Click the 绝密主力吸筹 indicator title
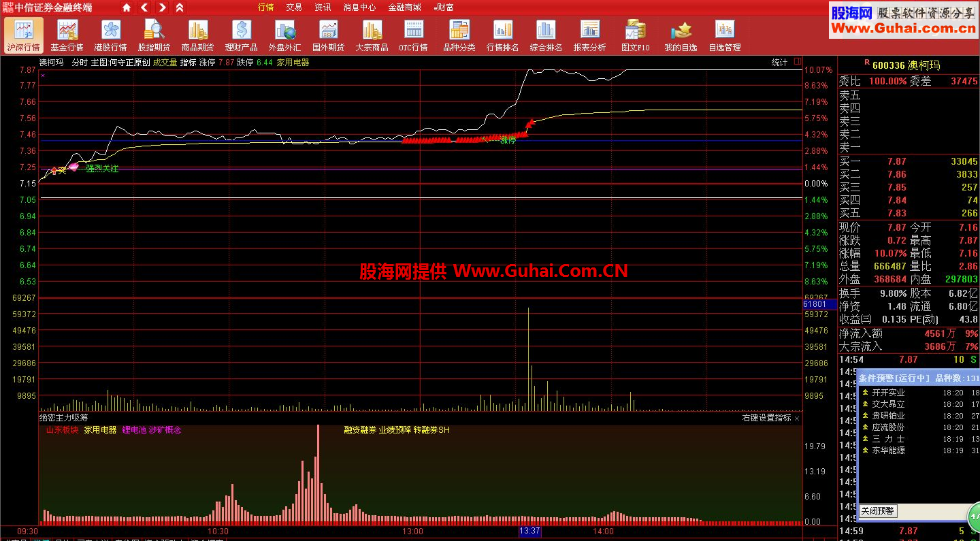 point(64,418)
